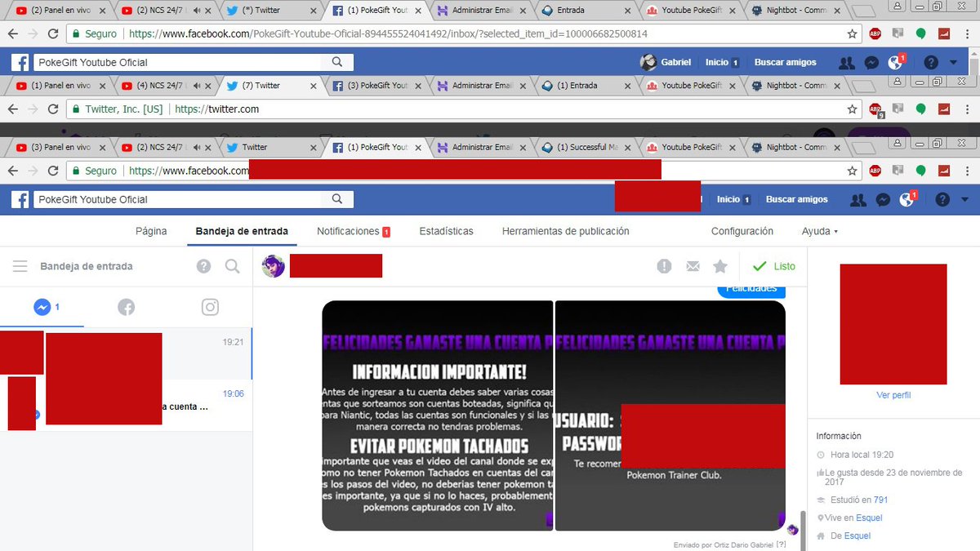Image resolution: width=980 pixels, height=551 pixels.
Task: Open Messenger icon in front window header
Action: click(883, 199)
